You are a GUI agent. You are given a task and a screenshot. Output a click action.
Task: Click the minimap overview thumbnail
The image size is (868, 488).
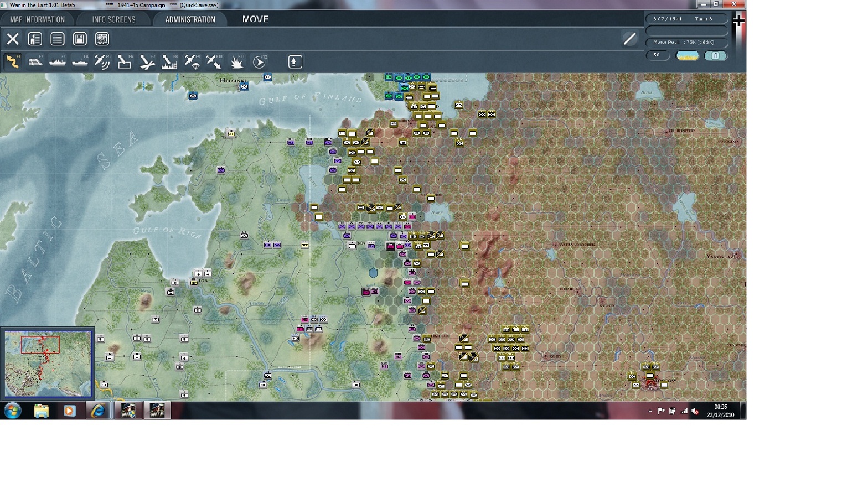(x=48, y=364)
